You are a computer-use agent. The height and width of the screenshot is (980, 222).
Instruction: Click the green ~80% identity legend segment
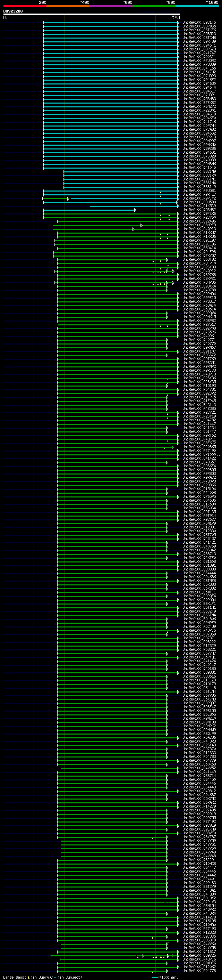[x=154, y=6]
